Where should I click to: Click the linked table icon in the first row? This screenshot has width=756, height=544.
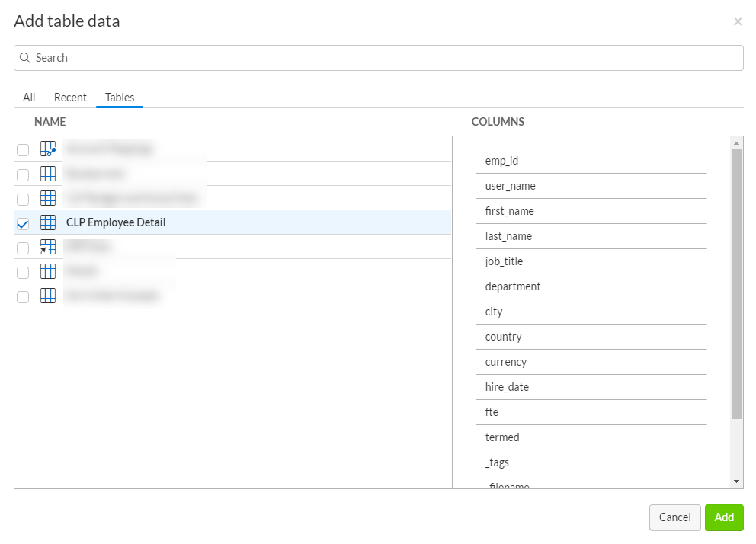coord(48,149)
